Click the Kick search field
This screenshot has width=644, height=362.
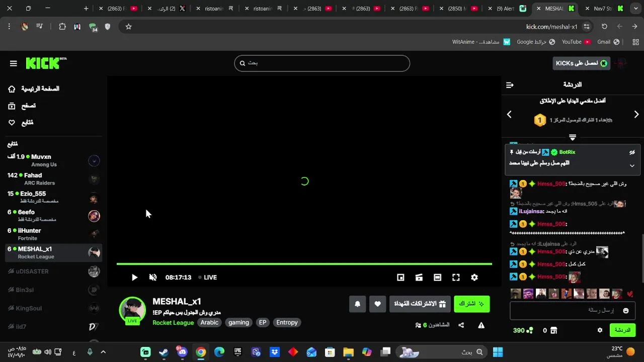tap(322, 63)
